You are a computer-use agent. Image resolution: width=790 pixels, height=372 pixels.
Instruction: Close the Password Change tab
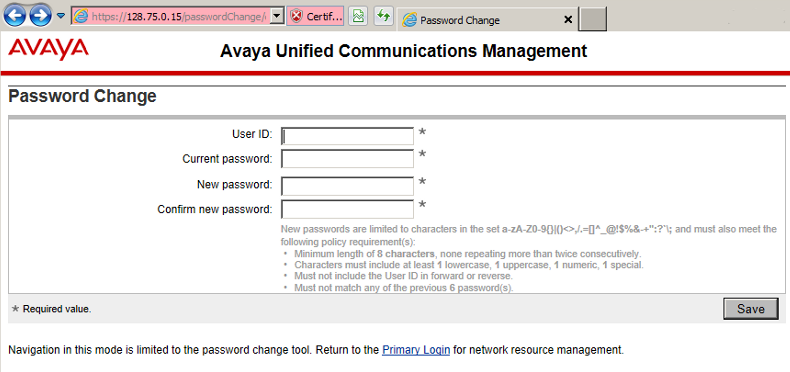tap(568, 20)
